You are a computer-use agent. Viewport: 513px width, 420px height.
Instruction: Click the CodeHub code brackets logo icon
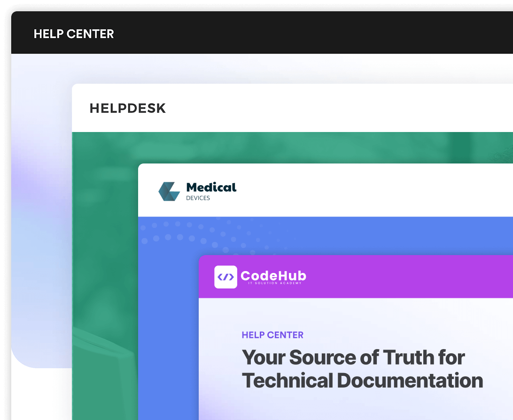[x=225, y=277]
